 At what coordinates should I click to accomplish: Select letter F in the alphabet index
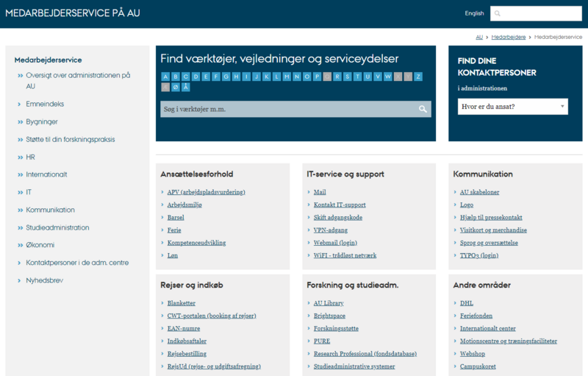tap(216, 77)
